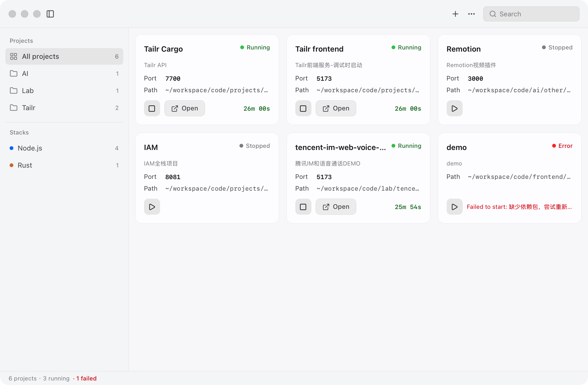This screenshot has width=588, height=385.
Task: Click the Tailr frontend card title
Action: click(x=319, y=49)
